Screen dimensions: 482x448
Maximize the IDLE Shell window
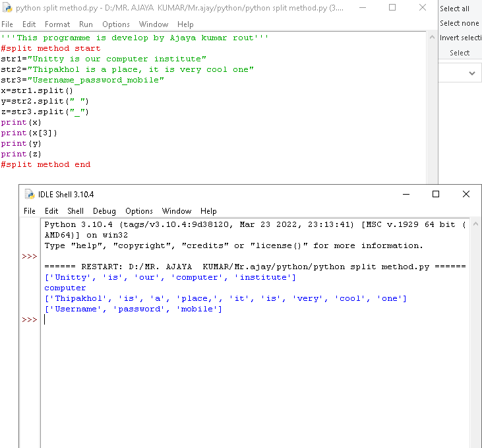[x=435, y=194]
